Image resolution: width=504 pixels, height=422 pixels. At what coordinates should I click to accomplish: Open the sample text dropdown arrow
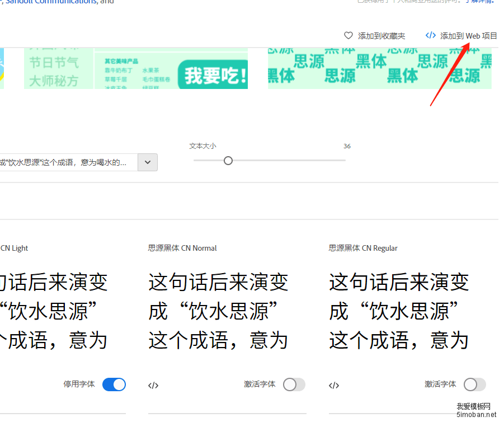(148, 162)
